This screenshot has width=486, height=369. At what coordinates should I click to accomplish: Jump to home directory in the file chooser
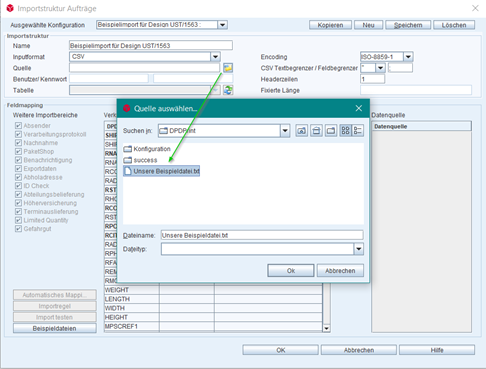point(316,131)
